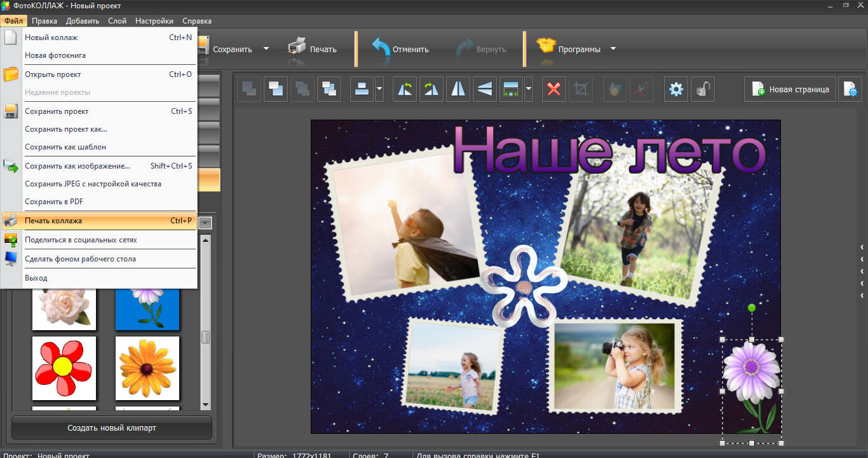Viewport: 868px width, 458px height.
Task: Click the active blue three-square layer order icon
Action: point(329,89)
